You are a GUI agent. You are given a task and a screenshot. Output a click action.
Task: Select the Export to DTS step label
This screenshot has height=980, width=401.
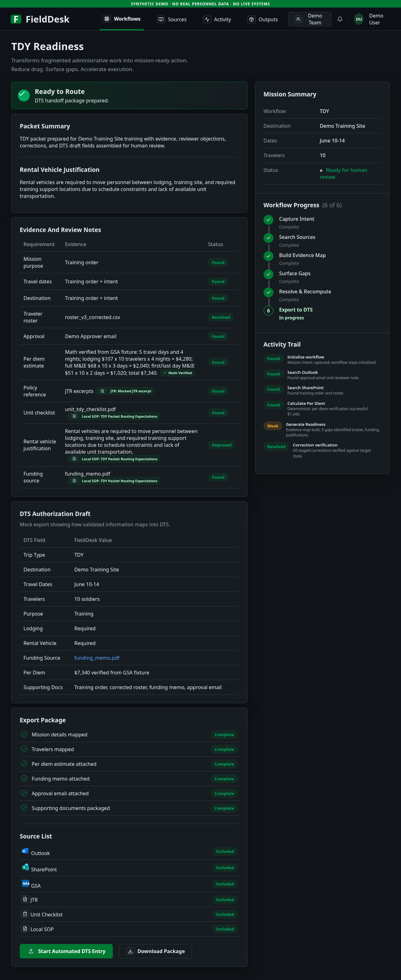[296, 310]
